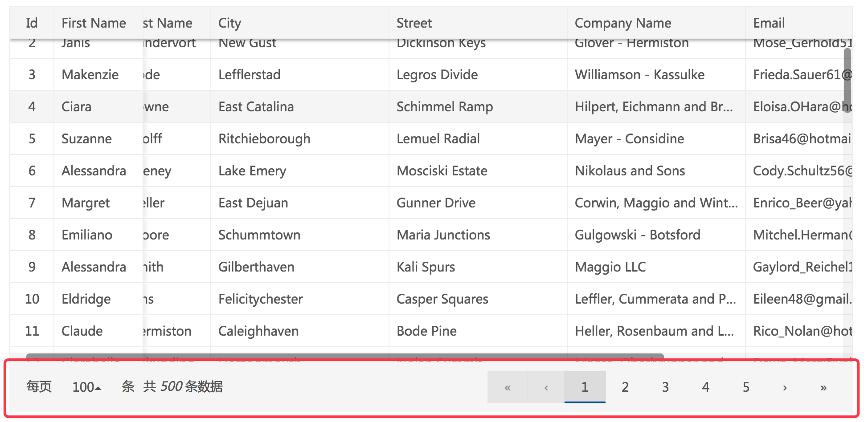Viewport: 868px width, 422px height.
Task: Click email cell starting 'Enrico_Beer'
Action: (798, 203)
